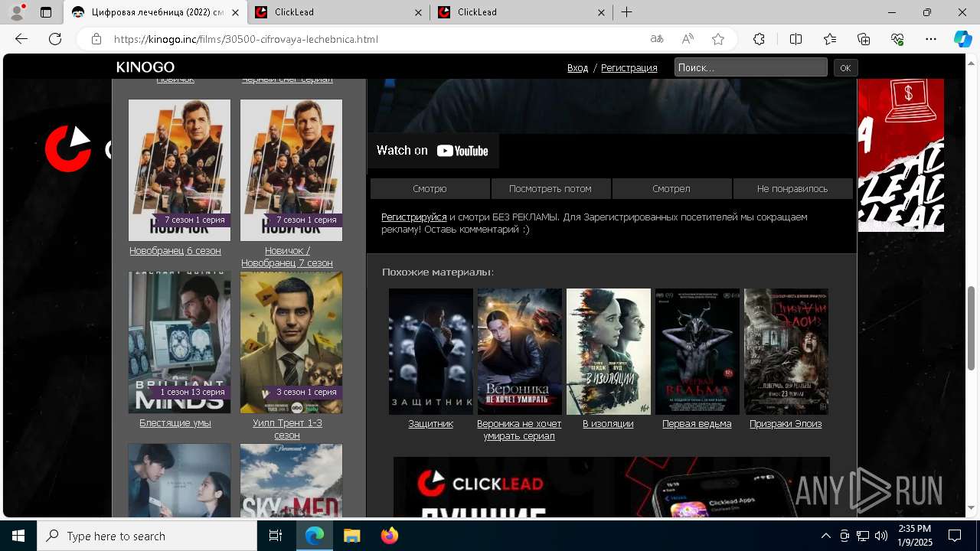Open File Explorer from the taskbar
This screenshot has height=551, width=980.
(351, 536)
